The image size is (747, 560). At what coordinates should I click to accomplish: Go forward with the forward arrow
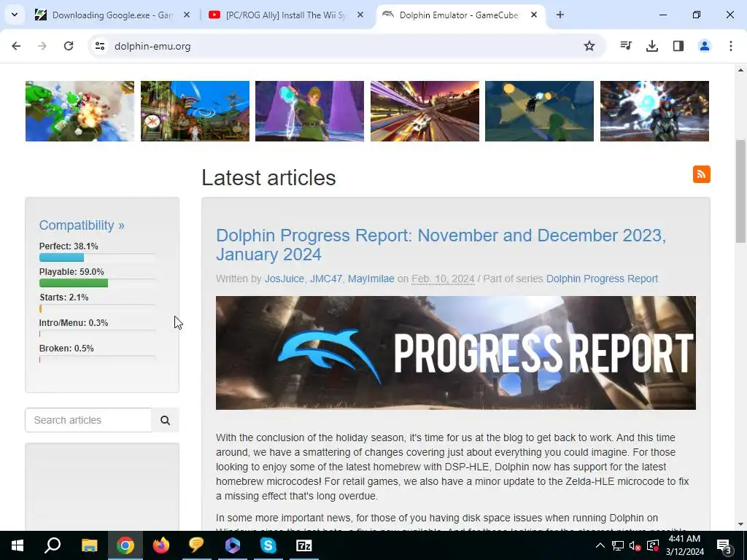click(x=42, y=46)
